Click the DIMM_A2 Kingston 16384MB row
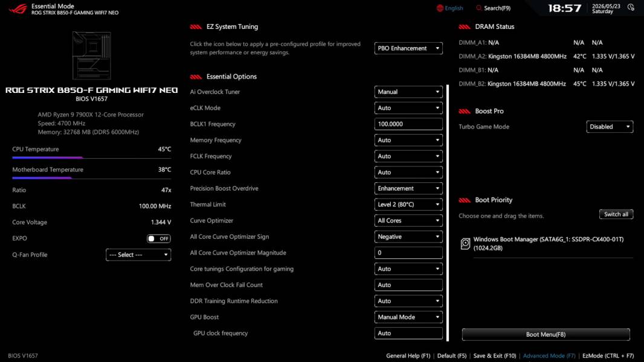 pyautogui.click(x=547, y=56)
